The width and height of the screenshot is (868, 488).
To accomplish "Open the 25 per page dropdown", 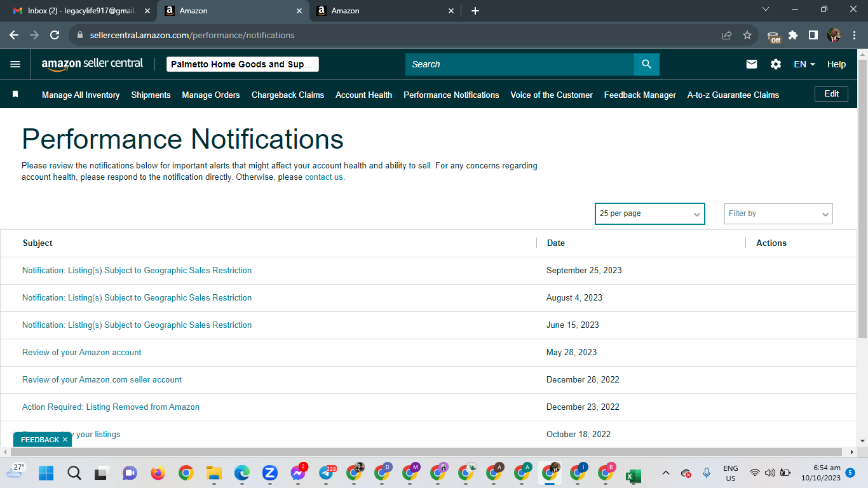I will point(650,213).
